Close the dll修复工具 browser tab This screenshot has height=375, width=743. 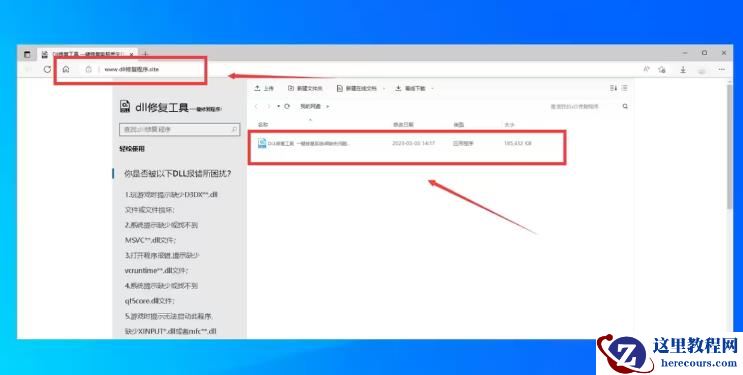(131, 55)
